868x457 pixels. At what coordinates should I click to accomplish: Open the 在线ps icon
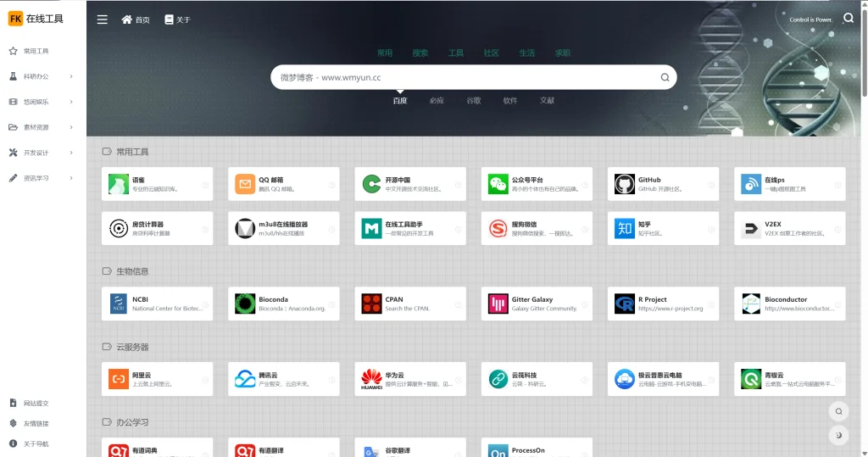(751, 184)
